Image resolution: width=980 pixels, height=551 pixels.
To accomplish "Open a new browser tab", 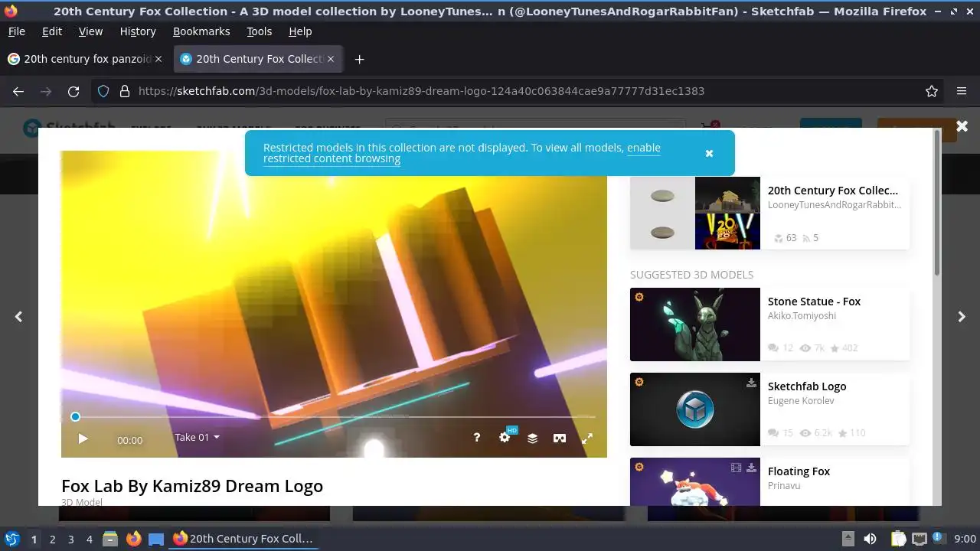I will coord(359,59).
